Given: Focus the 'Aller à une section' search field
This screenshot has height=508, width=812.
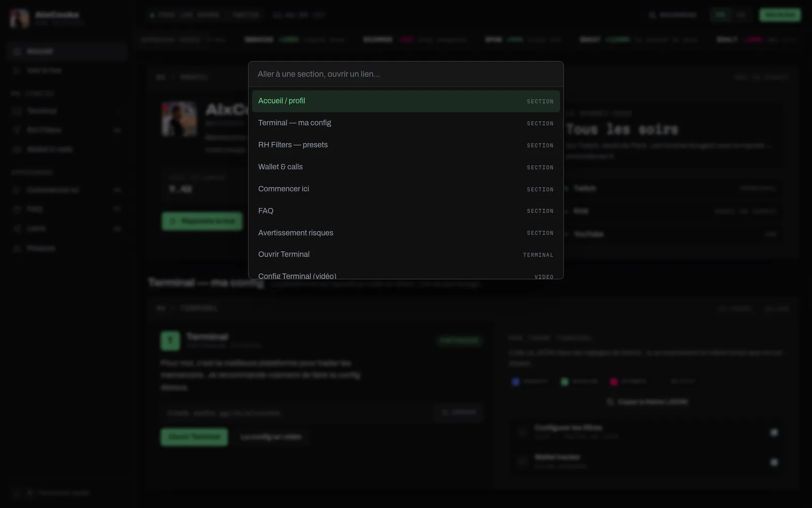Looking at the screenshot, I should click(405, 74).
